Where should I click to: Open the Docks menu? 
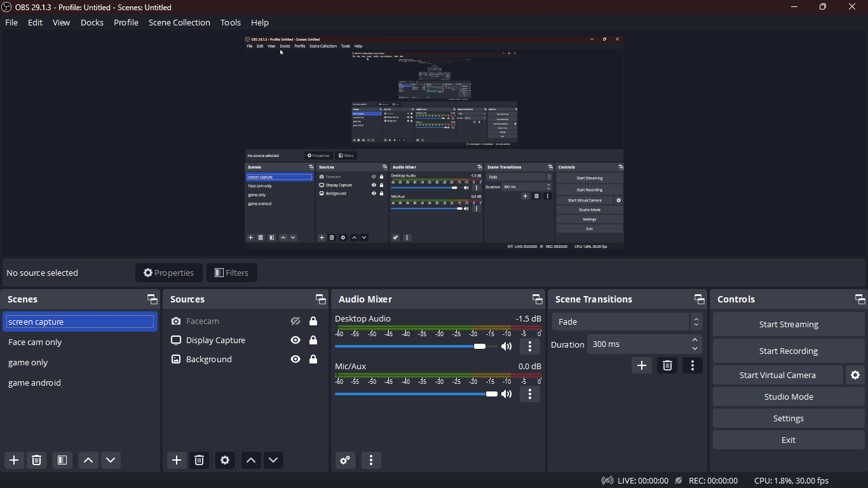pyautogui.click(x=92, y=22)
